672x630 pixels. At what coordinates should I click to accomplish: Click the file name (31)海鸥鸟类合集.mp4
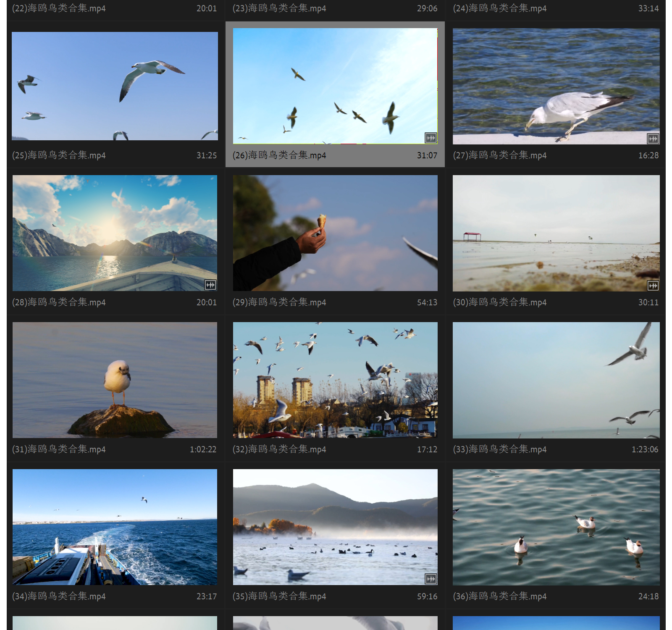[59, 449]
